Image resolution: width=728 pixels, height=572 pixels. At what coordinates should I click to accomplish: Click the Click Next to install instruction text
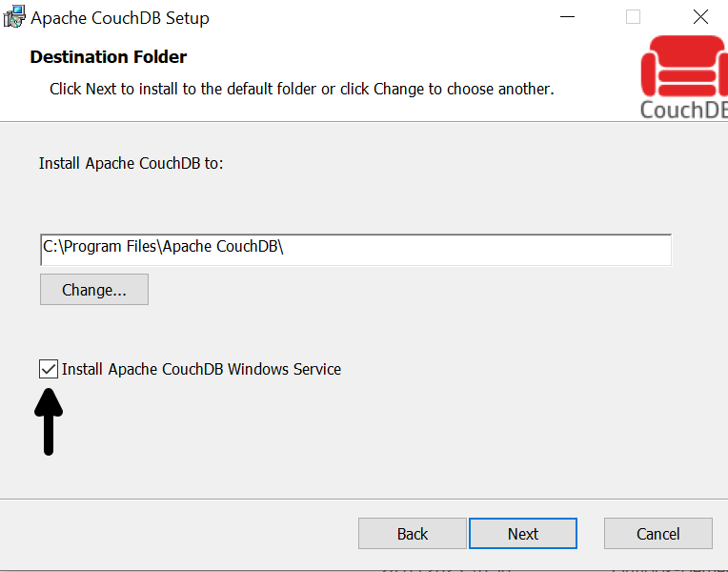coord(302,89)
